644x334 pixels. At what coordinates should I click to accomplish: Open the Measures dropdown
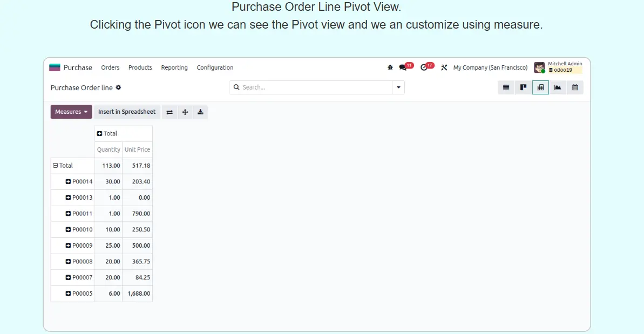71,112
